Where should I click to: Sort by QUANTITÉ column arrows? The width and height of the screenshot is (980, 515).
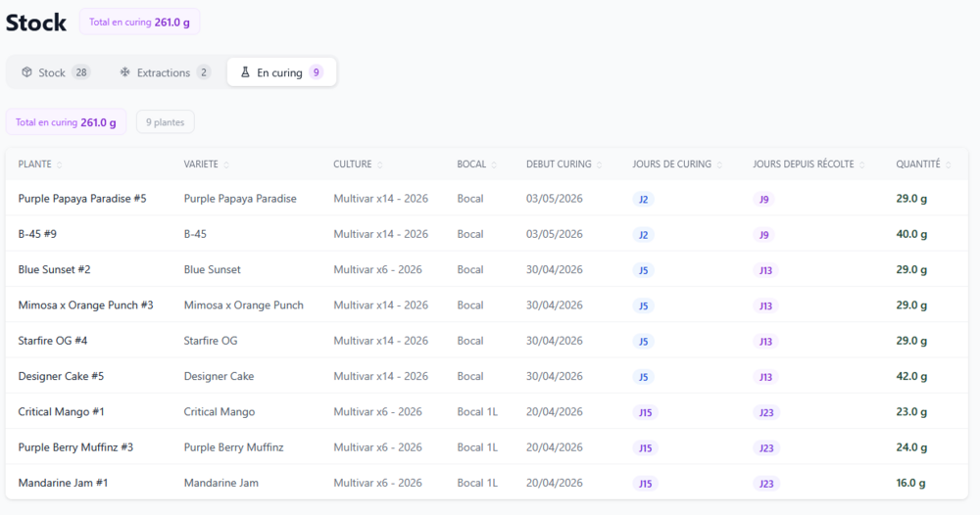tap(948, 164)
